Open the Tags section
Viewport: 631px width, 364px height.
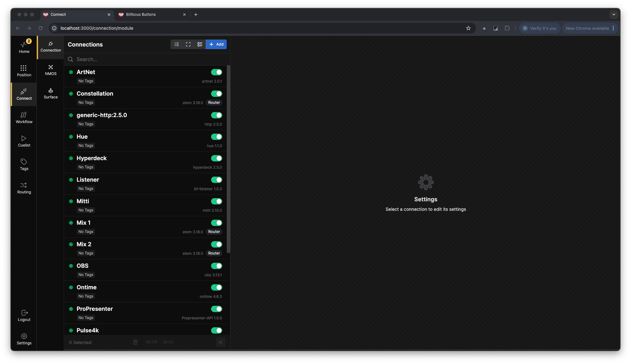pos(24,165)
